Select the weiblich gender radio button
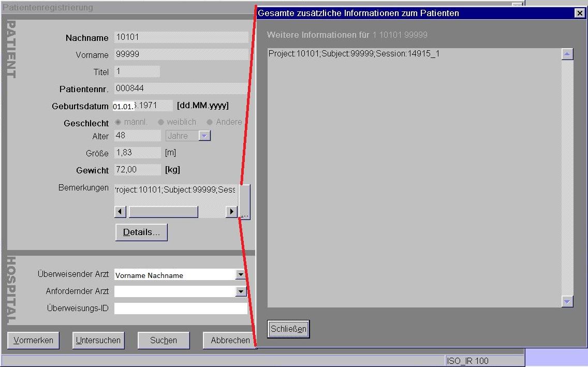588x367 pixels. click(161, 122)
